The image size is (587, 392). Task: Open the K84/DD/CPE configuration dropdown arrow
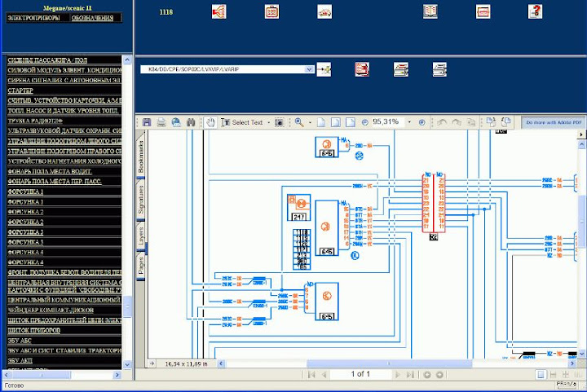pyautogui.click(x=309, y=69)
